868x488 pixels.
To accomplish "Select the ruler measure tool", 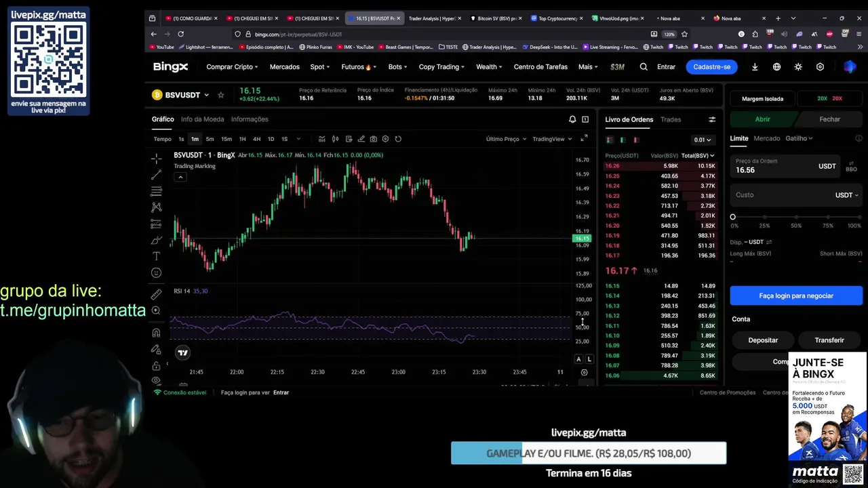I will (x=156, y=293).
